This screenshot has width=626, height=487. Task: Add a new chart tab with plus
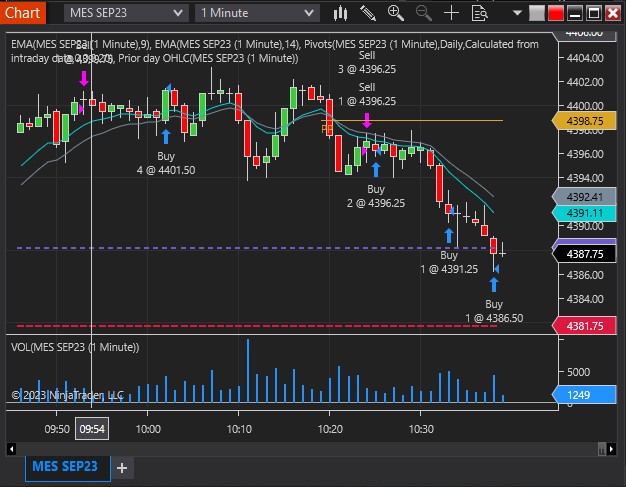[x=122, y=468]
